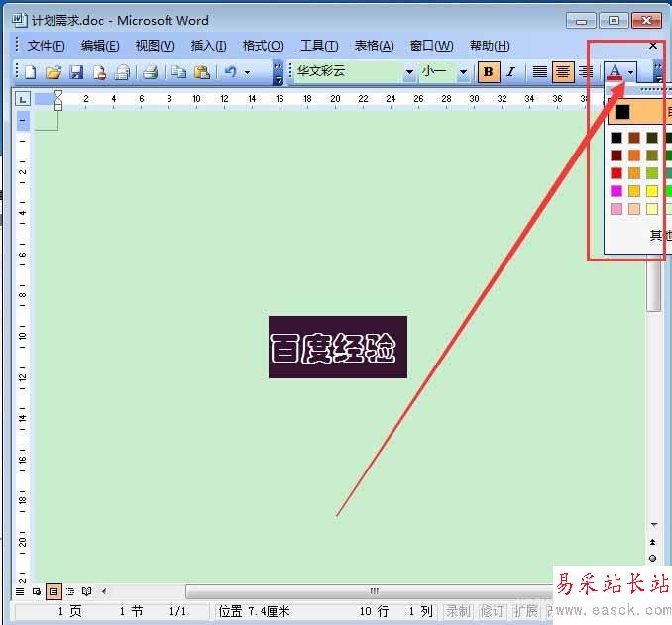Open the 插入(I) menu
Image resolution: width=672 pixels, height=625 pixels.
pos(209,45)
